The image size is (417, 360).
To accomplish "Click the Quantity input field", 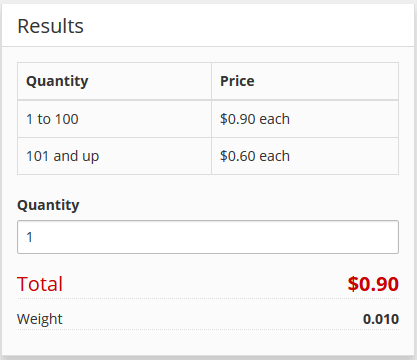I will [x=208, y=237].
